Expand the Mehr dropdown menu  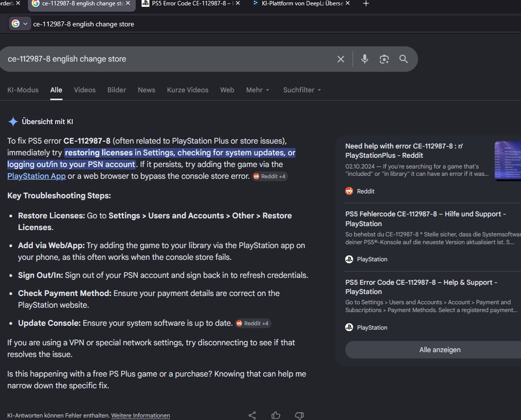click(257, 90)
